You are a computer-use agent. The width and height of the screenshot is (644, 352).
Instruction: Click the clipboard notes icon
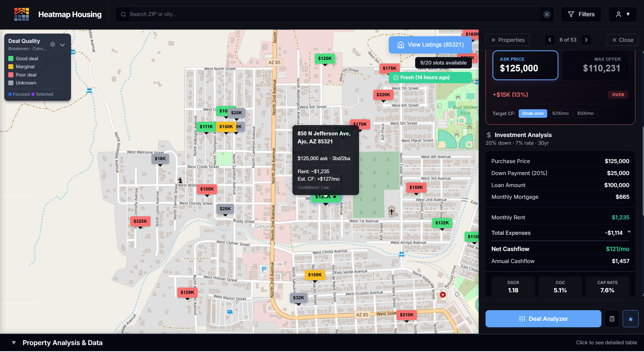(x=611, y=318)
